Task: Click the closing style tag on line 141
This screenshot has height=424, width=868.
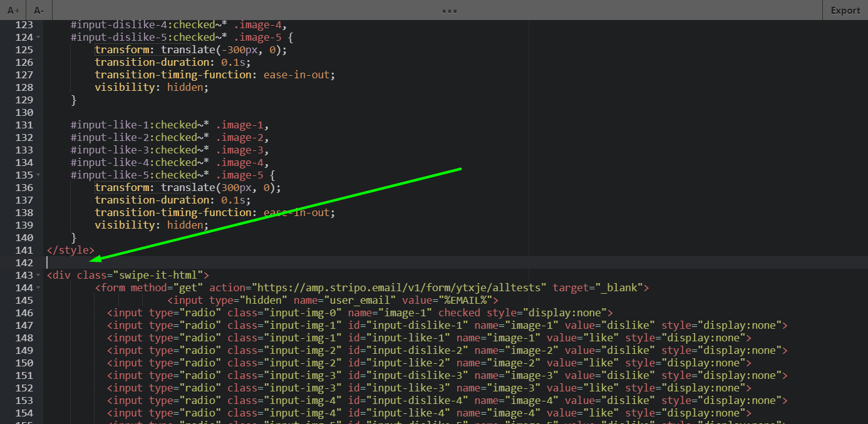Action: tap(70, 250)
